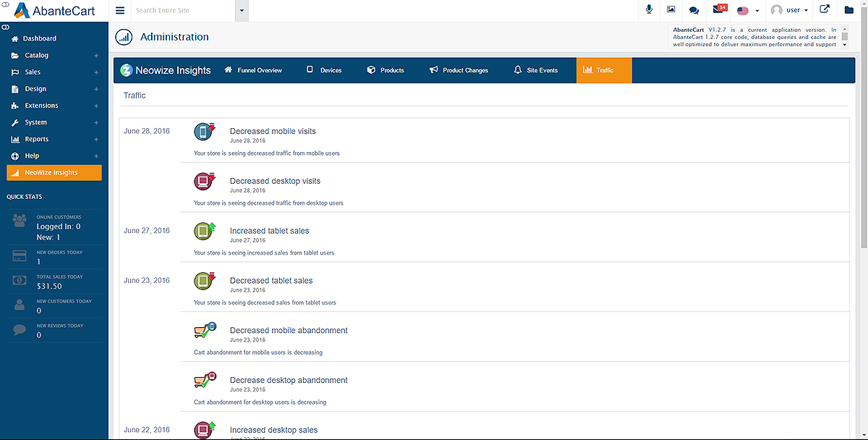The height and width of the screenshot is (440, 868).
Task: Open the Increased tablet sales event
Action: tap(269, 231)
